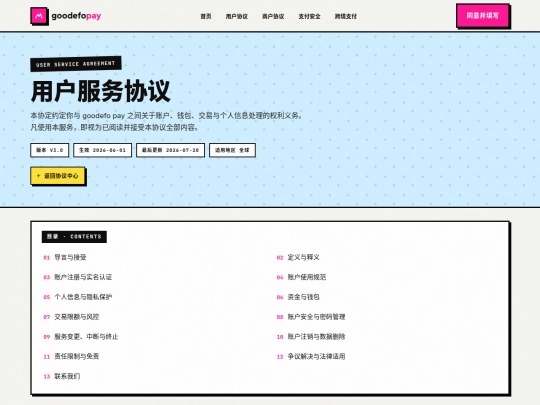Click the pink goodefo pay logo icon

pos(39,16)
